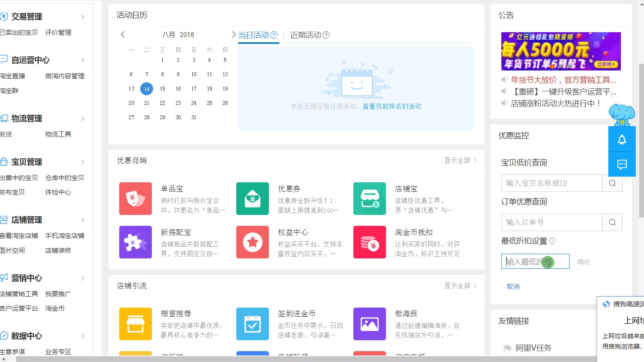Image resolution: width=644 pixels, height=362 pixels.
Task: Select day 14 in the calendar
Action: [147, 89]
